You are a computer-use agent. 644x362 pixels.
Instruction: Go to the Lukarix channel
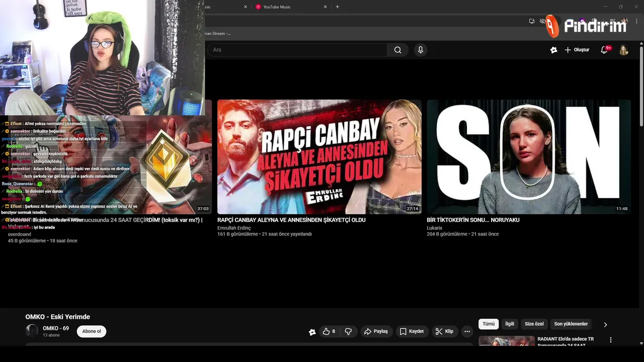pos(435,228)
